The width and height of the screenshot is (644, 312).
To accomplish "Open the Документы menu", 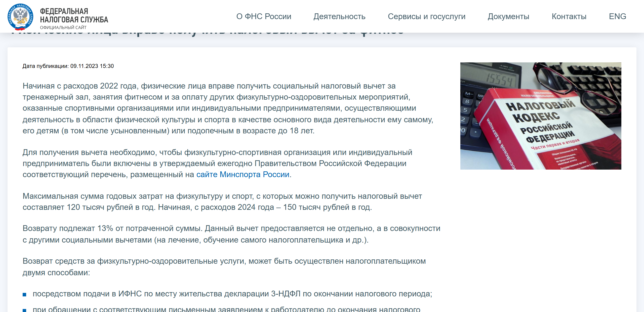I will pyautogui.click(x=508, y=16).
